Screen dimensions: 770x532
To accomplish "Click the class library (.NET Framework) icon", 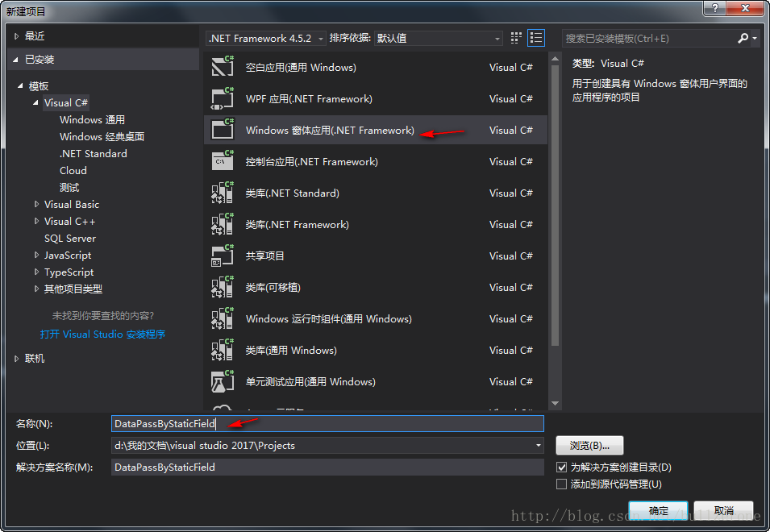I will 223,224.
